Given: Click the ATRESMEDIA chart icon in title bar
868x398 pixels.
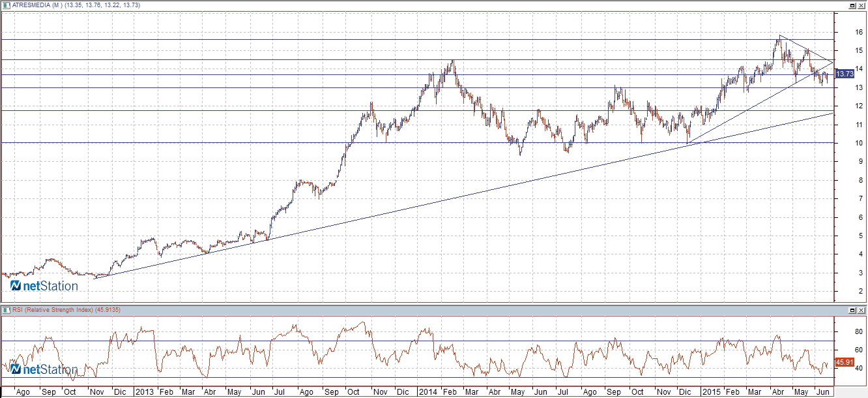Looking at the screenshot, I should pos(6,5).
